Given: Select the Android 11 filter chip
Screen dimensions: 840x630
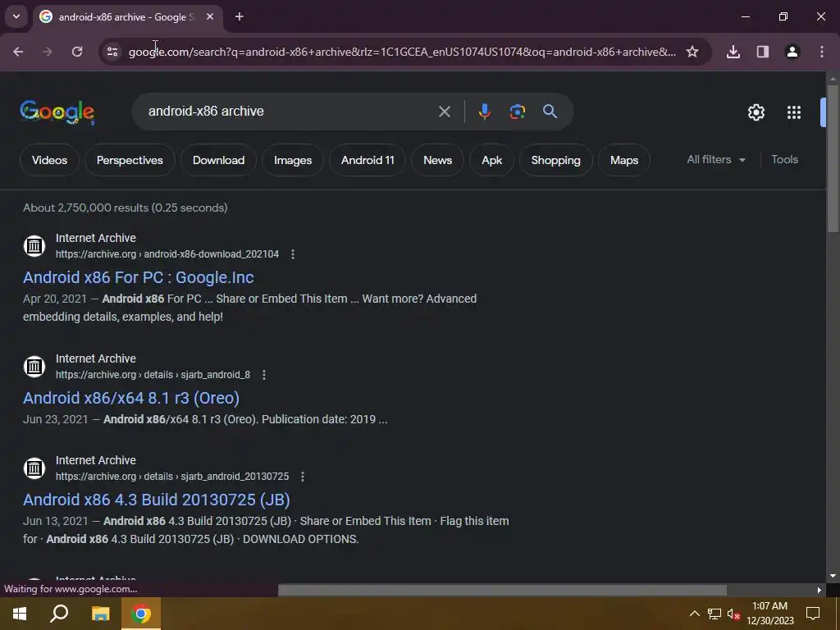Looking at the screenshot, I should pyautogui.click(x=367, y=160).
